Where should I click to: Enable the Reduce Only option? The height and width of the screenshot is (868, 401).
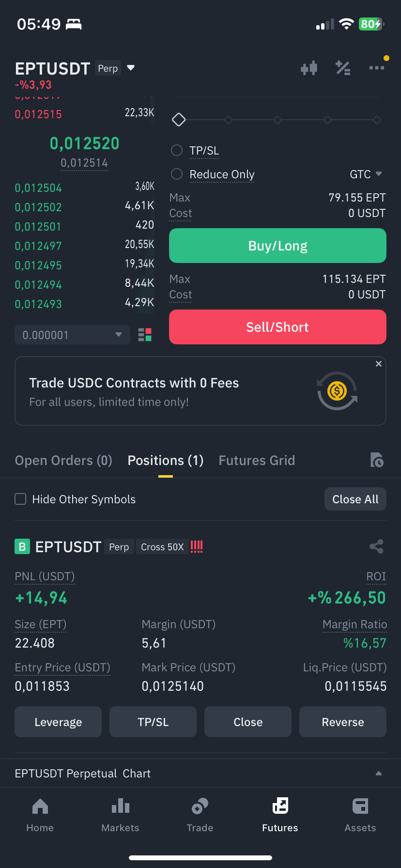[x=177, y=173]
